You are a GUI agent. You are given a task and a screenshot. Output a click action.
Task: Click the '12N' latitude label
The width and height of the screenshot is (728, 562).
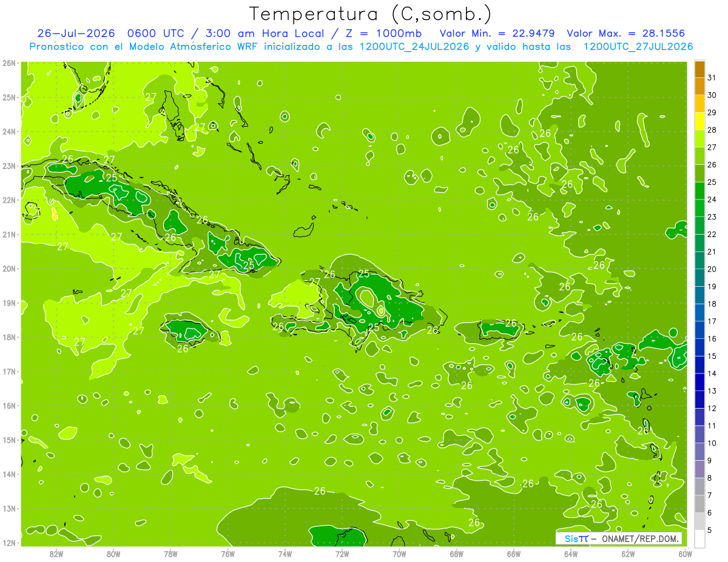point(9,543)
